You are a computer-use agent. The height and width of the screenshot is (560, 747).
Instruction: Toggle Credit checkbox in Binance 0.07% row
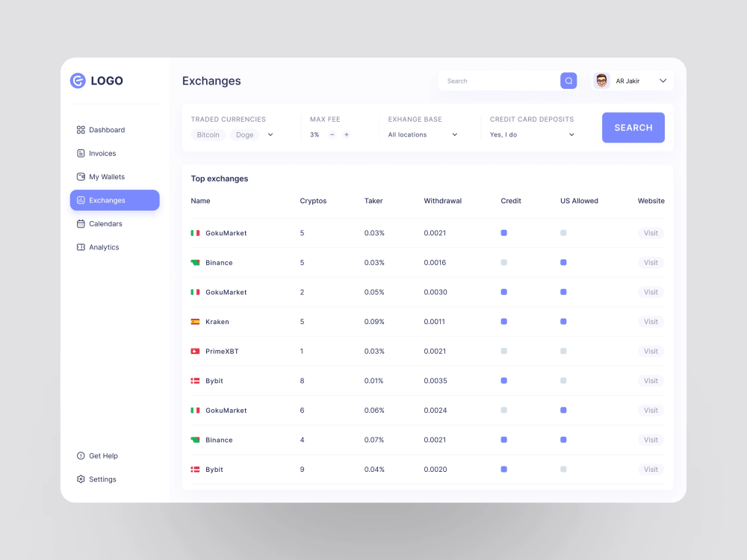coord(504,440)
